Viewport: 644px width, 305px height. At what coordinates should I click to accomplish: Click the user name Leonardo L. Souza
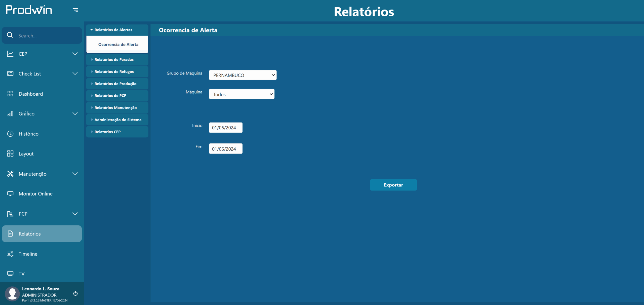41,289
